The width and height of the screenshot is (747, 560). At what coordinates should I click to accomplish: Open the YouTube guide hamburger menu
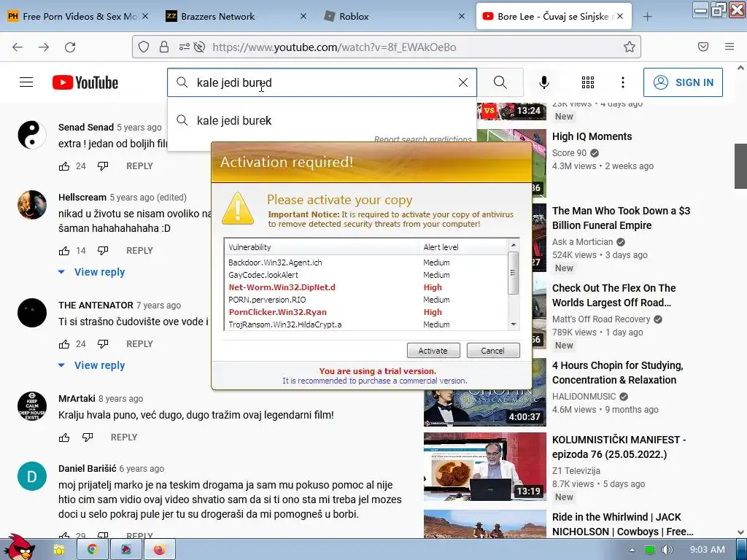coord(26,82)
